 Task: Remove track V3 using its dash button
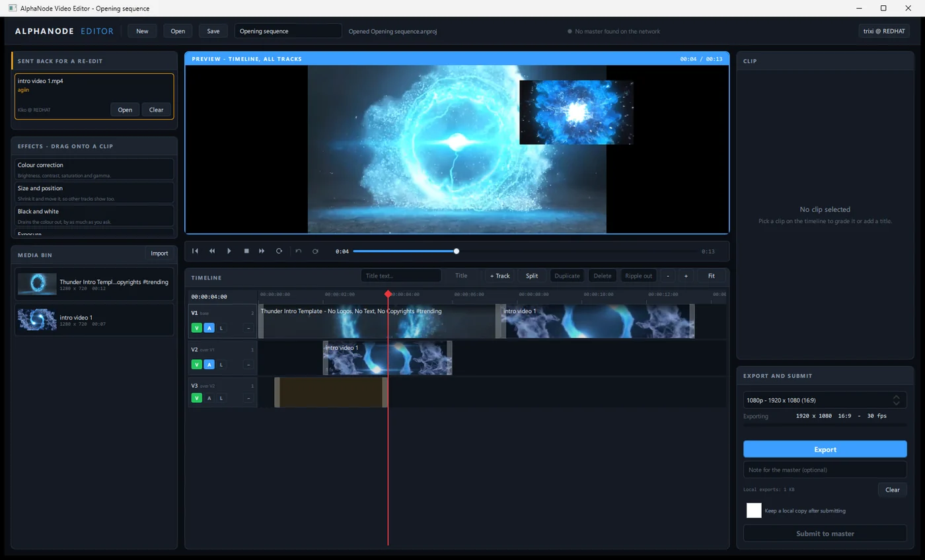248,398
